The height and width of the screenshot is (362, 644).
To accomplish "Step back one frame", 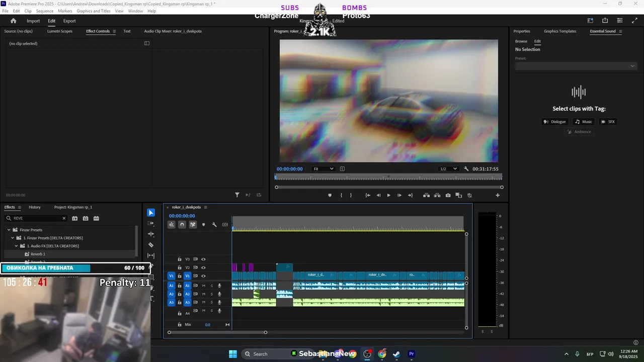I will [x=378, y=195].
